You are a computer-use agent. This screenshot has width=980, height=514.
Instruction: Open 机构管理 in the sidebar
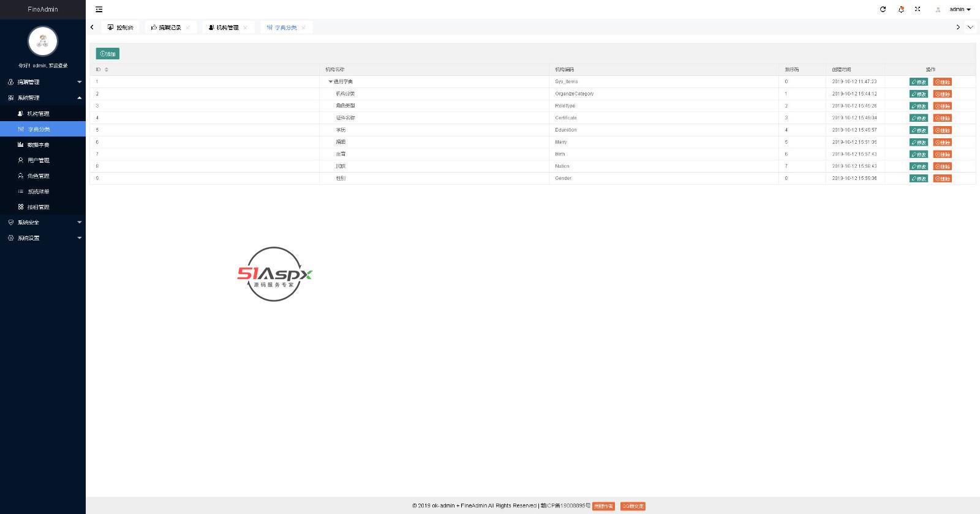[x=43, y=113]
